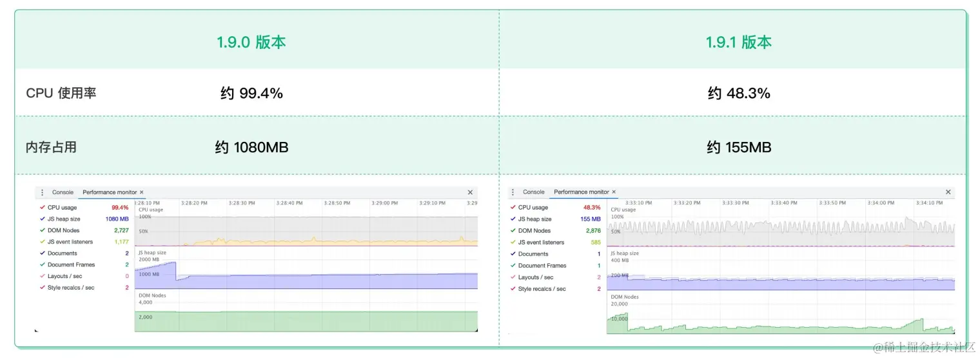Viewport: 980px width, 358px height.
Task: Click the 3:29:00 PM timeline label
Action: [385, 203]
